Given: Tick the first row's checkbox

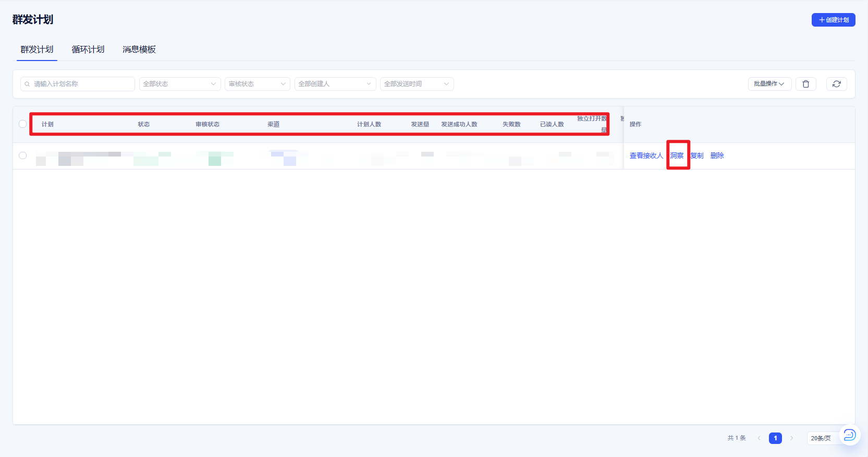Looking at the screenshot, I should [x=22, y=155].
